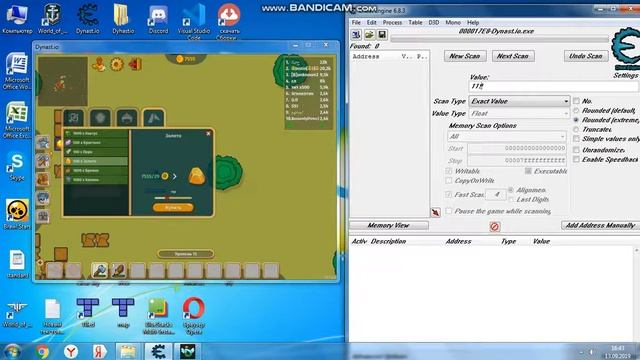Click Add Address Manually button
The height and width of the screenshot is (360, 640).
600,225
